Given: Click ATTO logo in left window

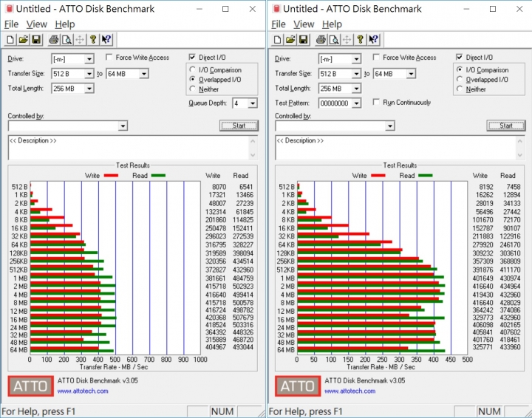Looking at the screenshot, I should (30, 386).
